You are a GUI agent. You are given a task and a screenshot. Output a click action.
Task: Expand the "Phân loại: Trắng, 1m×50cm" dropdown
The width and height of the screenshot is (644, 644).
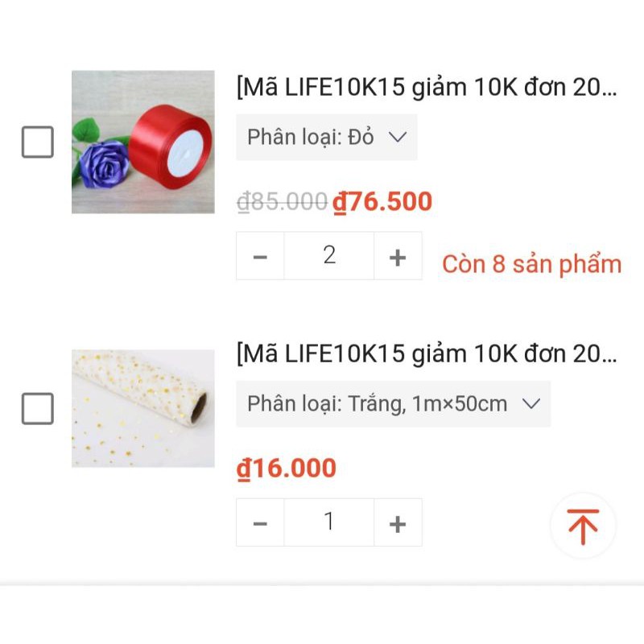tap(393, 403)
